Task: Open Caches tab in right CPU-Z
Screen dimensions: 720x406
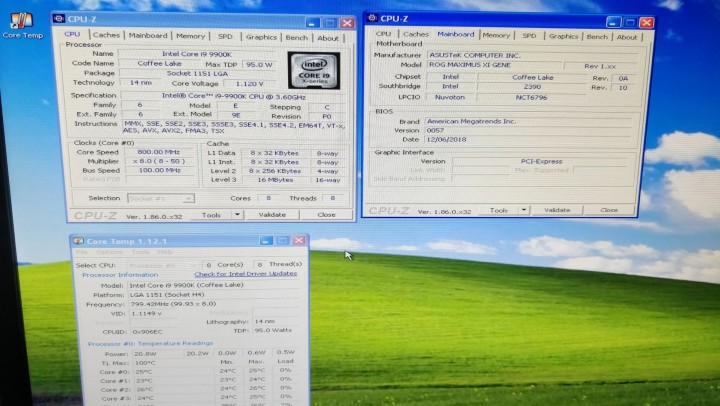Action: click(416, 34)
